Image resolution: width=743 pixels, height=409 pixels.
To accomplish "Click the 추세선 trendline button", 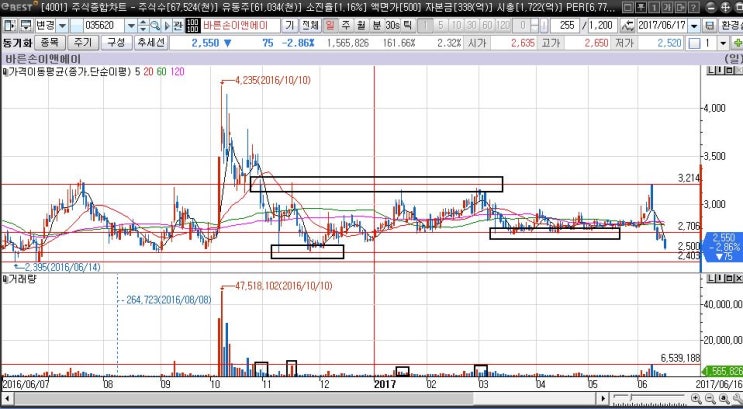I will 151,43.
